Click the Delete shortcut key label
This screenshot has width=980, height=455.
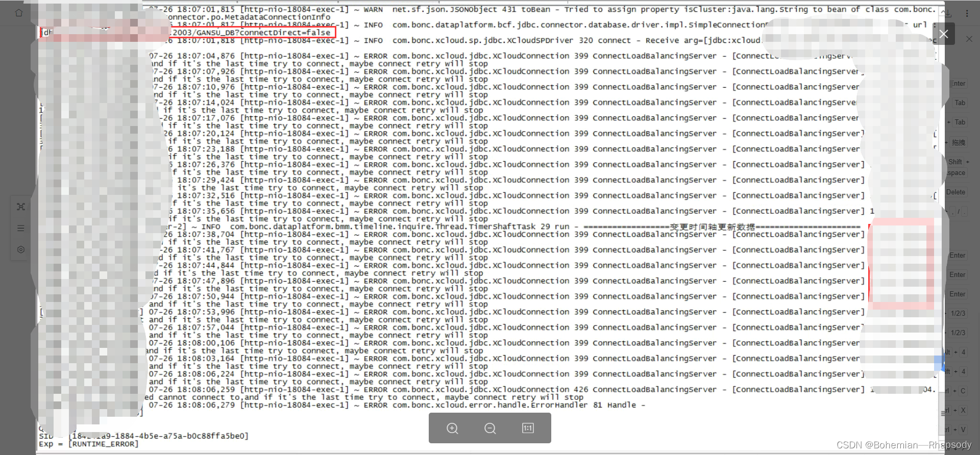(955, 192)
